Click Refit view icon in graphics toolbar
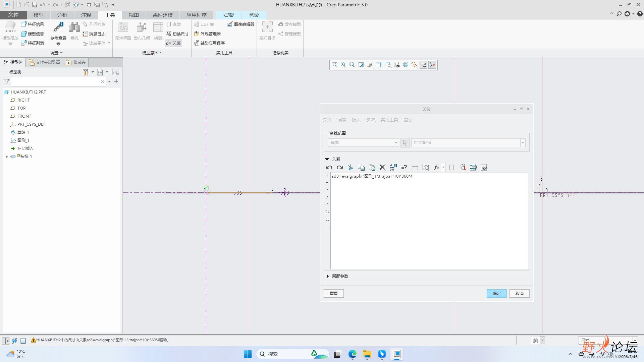644x362 pixels. click(334, 65)
